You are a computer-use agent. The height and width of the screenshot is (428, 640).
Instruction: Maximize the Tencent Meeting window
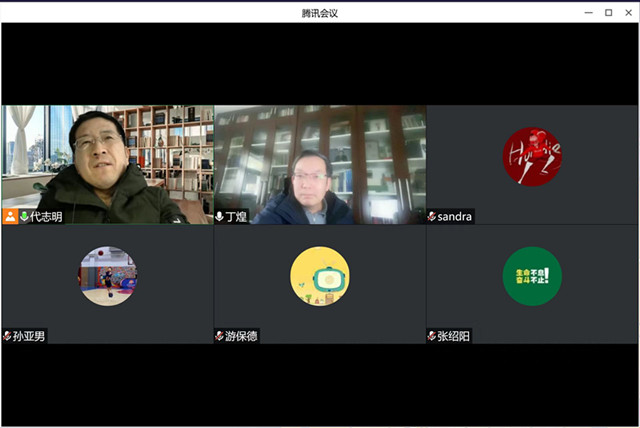(x=608, y=12)
